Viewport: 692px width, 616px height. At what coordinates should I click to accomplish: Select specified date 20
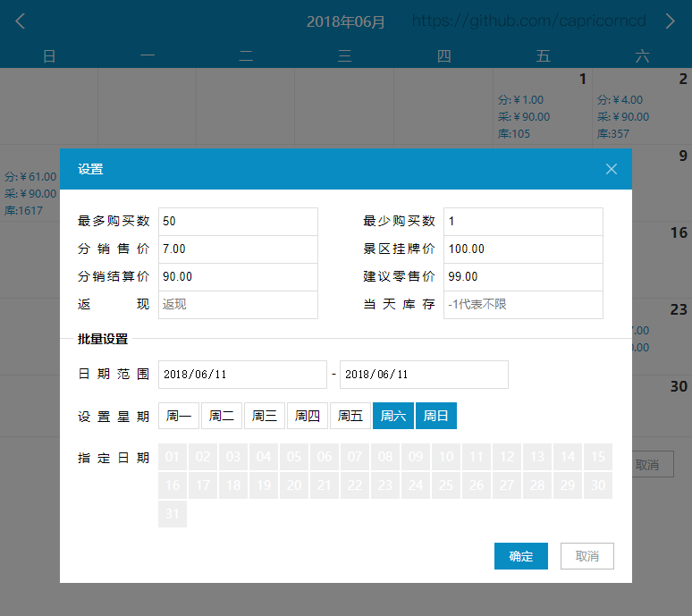pyautogui.click(x=294, y=485)
